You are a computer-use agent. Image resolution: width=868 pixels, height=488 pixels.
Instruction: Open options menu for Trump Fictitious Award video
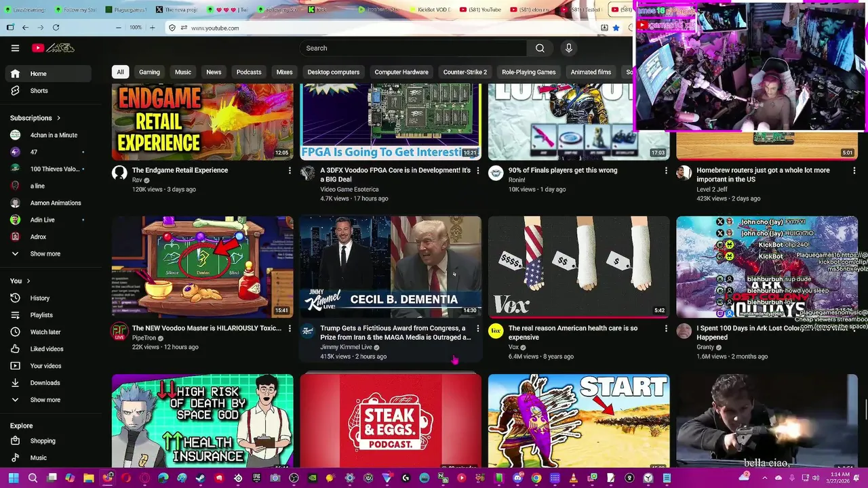coord(477,329)
